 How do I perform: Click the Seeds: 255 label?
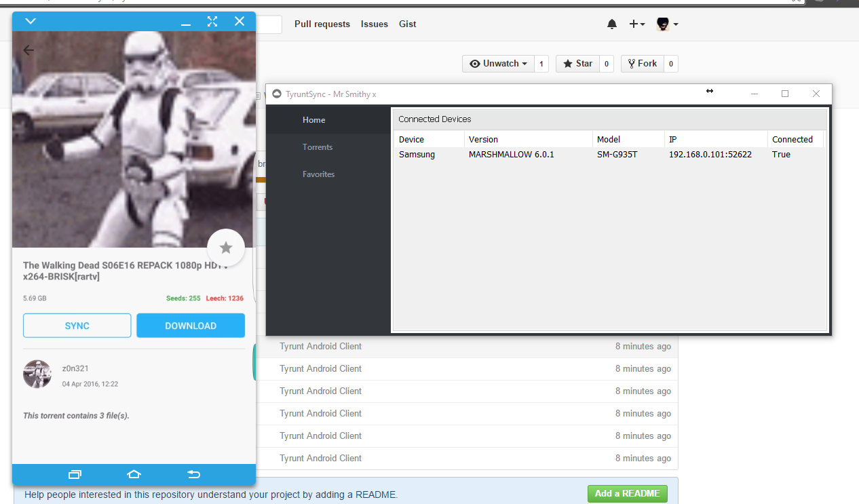pos(183,298)
